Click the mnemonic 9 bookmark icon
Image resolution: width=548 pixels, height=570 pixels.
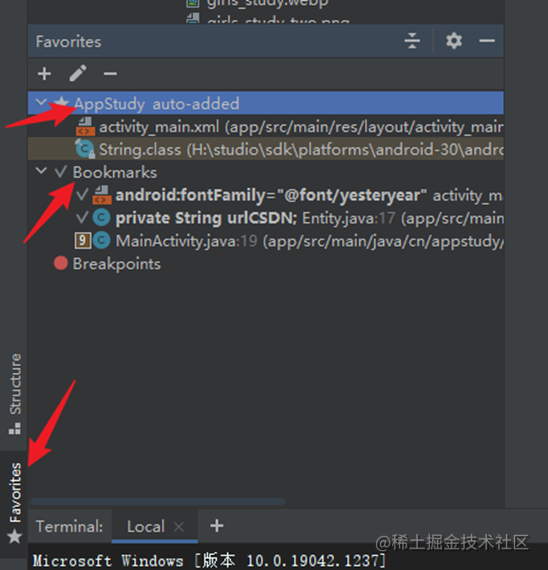(x=83, y=241)
